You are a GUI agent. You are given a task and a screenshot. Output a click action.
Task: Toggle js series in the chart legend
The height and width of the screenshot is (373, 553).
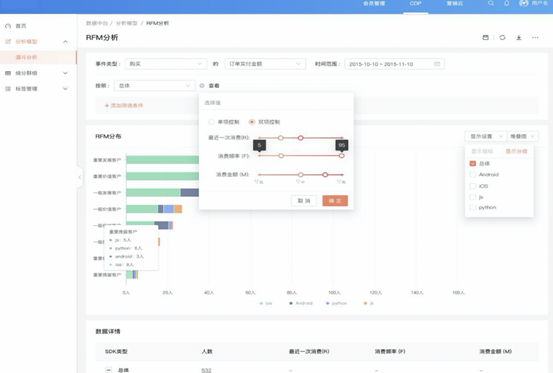click(x=369, y=303)
